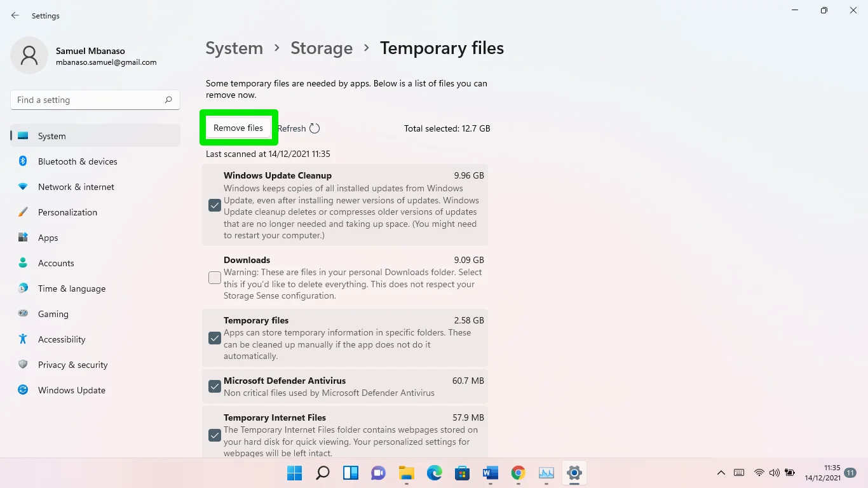The height and width of the screenshot is (488, 868).
Task: Go back to System breadcrumb
Action: coord(234,48)
